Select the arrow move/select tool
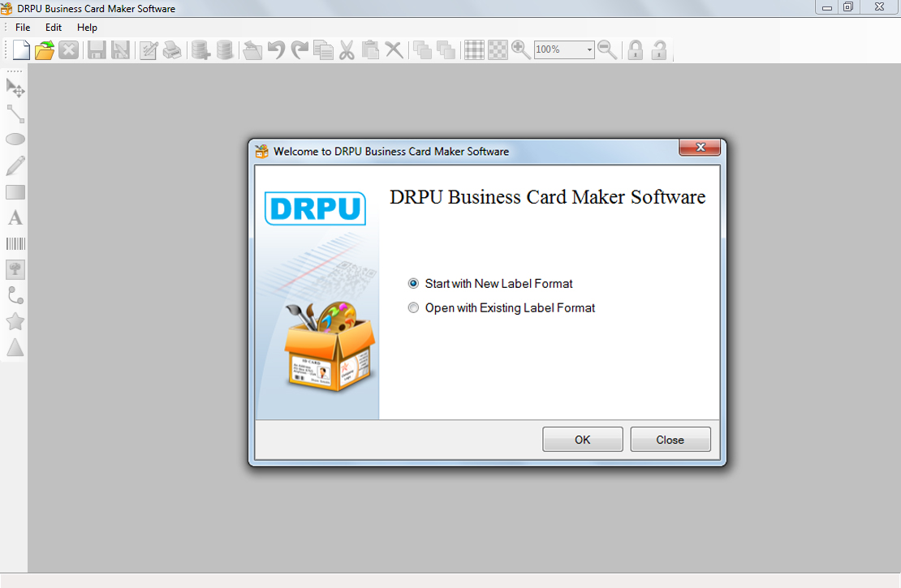This screenshot has height=588, width=901. [x=15, y=88]
